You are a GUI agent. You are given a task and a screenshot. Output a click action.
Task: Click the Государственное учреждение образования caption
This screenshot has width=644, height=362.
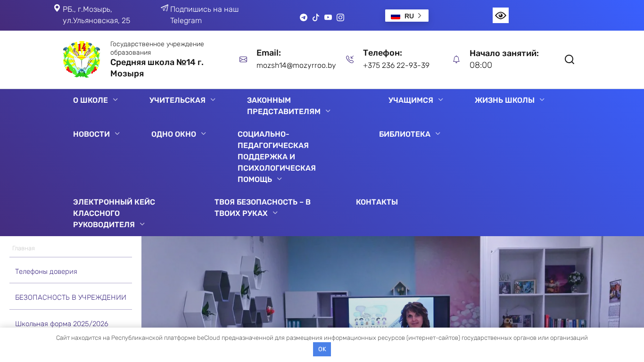coord(157,48)
